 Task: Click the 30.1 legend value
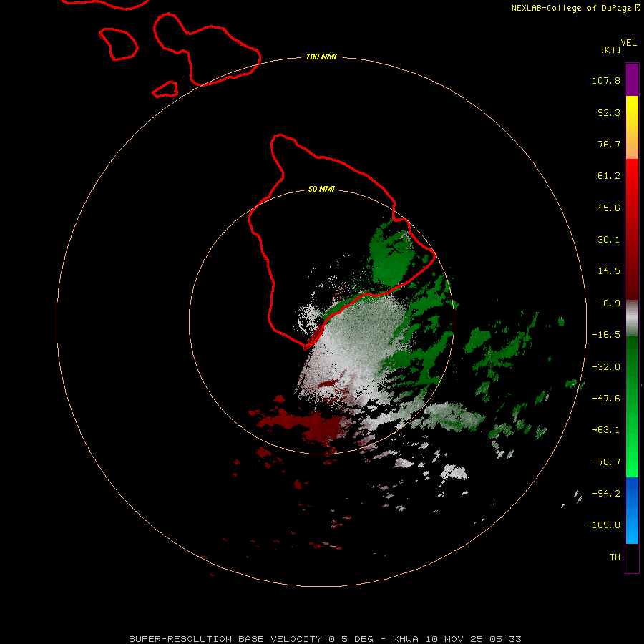click(609, 240)
